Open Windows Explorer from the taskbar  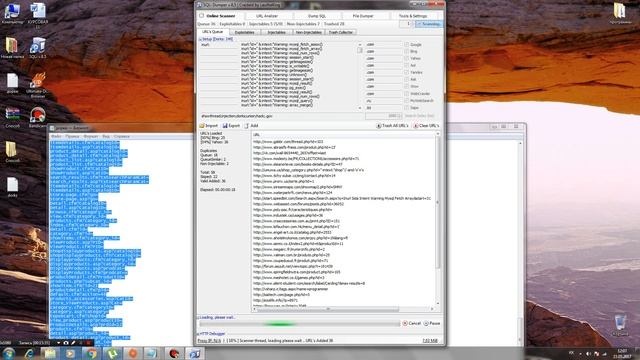click(x=50, y=353)
